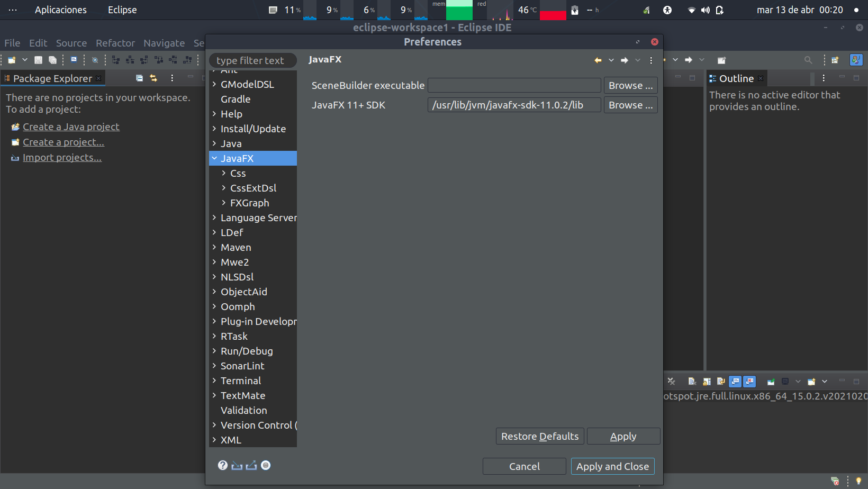Open Package Explorer view menu (three dots)

(172, 78)
